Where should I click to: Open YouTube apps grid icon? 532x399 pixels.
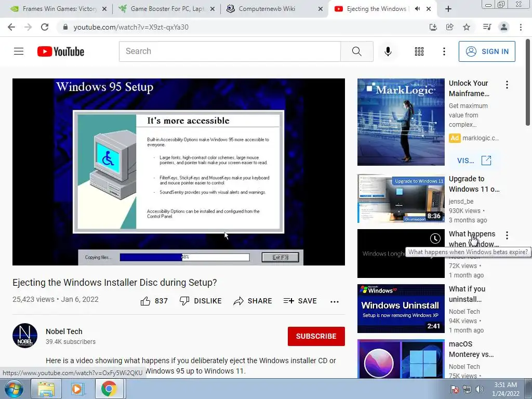tap(419, 51)
